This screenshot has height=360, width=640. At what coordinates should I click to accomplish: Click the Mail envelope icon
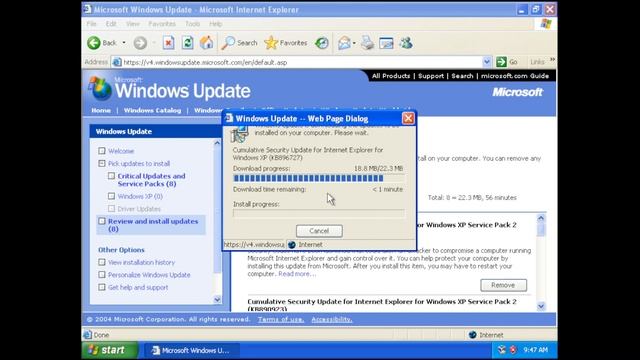pos(344,43)
